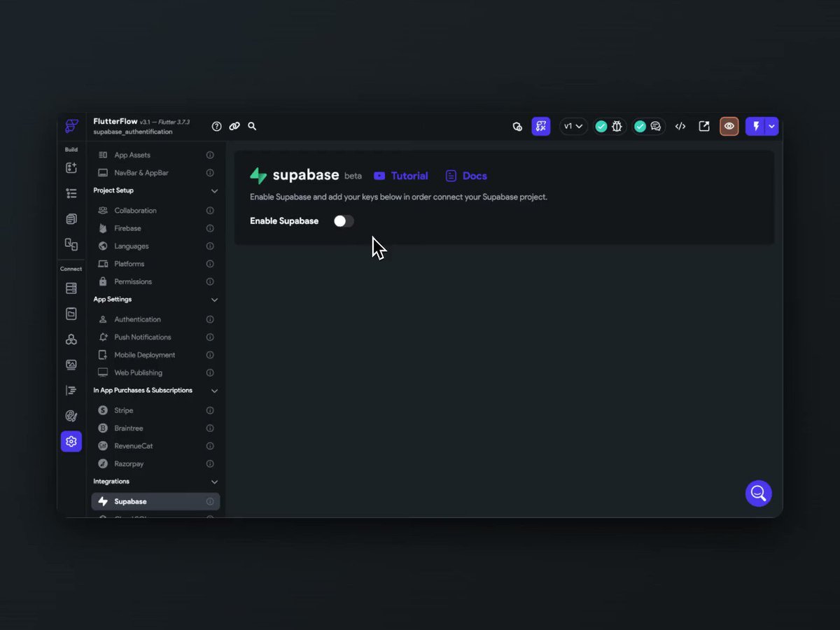Click info icon beside Supabase
This screenshot has height=630, width=840.
pos(210,501)
